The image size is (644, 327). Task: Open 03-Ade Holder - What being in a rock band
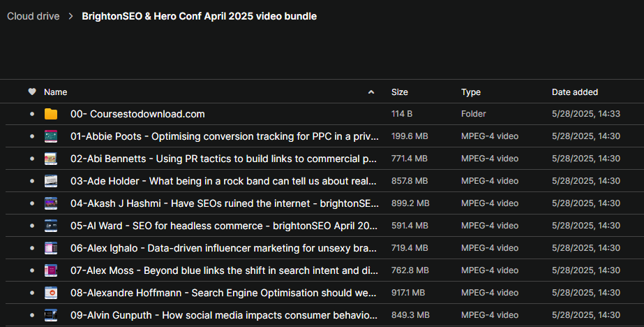(223, 181)
